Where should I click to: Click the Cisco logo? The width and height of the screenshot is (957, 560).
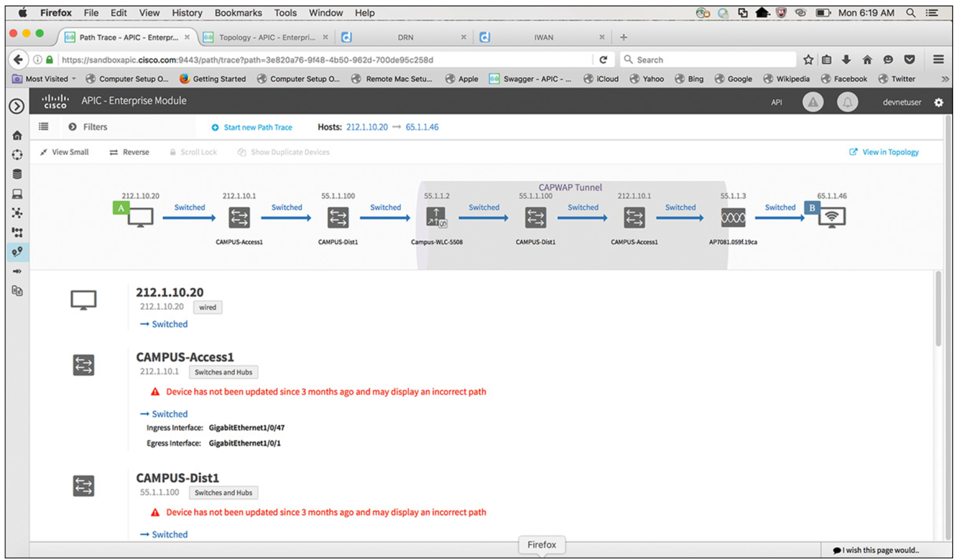(x=55, y=102)
